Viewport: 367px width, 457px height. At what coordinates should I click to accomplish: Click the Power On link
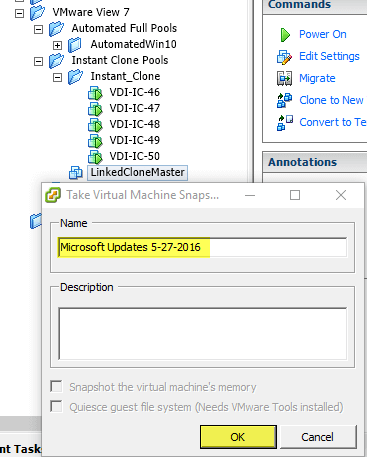(323, 34)
